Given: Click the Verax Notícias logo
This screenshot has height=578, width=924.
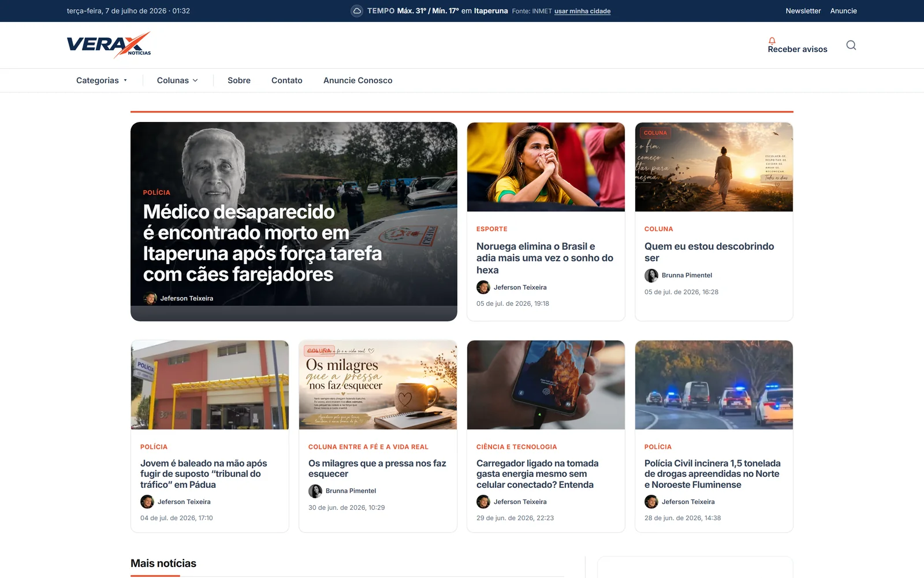Looking at the screenshot, I should point(109,45).
